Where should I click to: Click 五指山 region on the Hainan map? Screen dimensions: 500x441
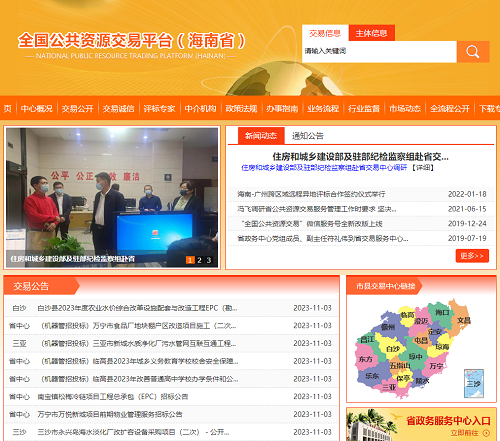[400, 366]
